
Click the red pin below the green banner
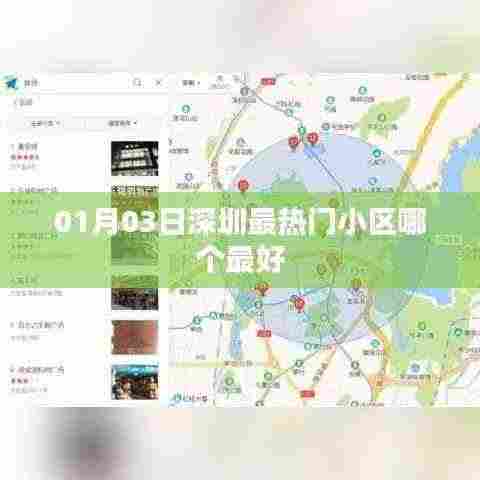tap(299, 303)
